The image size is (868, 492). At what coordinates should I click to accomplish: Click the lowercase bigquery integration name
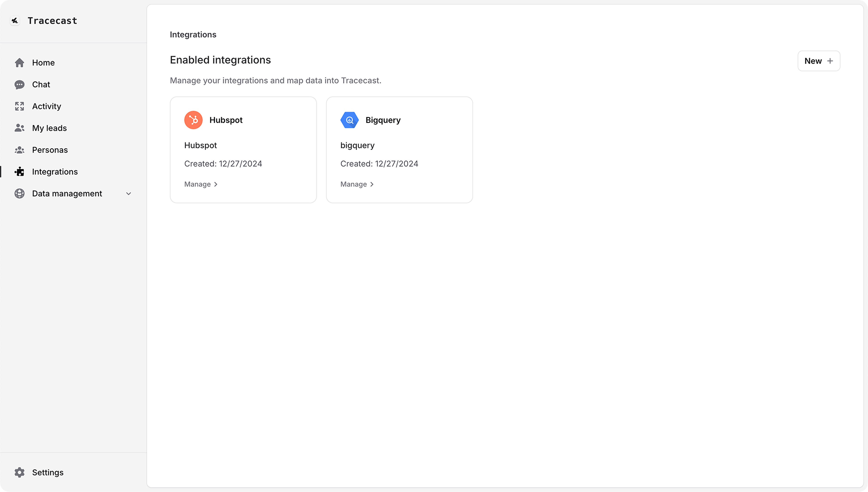coord(357,146)
